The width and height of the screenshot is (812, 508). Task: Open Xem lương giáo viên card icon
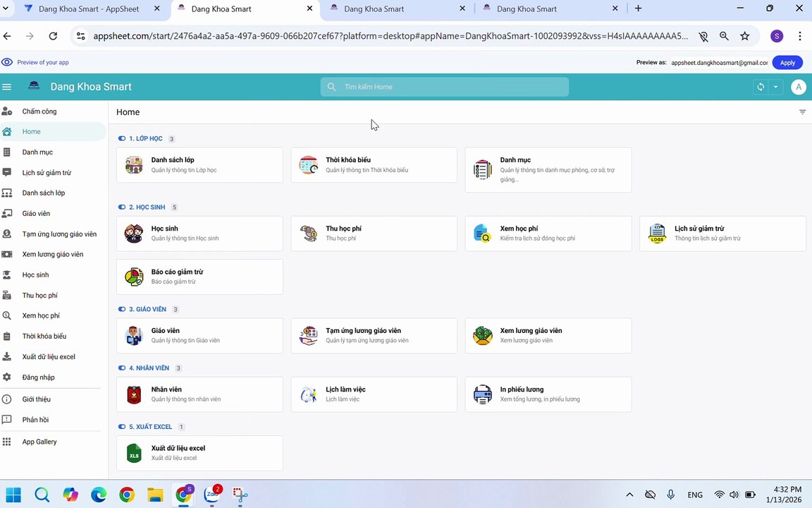tap(483, 335)
